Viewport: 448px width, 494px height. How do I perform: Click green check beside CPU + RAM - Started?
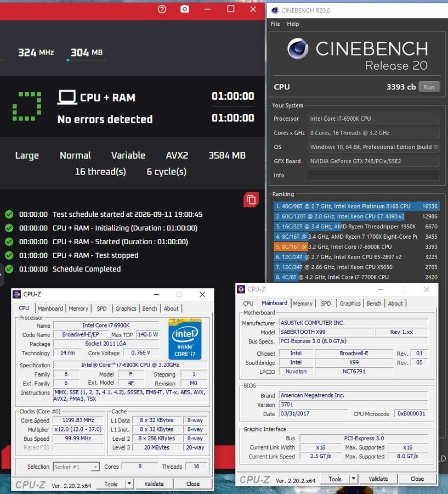pyautogui.click(x=9, y=242)
